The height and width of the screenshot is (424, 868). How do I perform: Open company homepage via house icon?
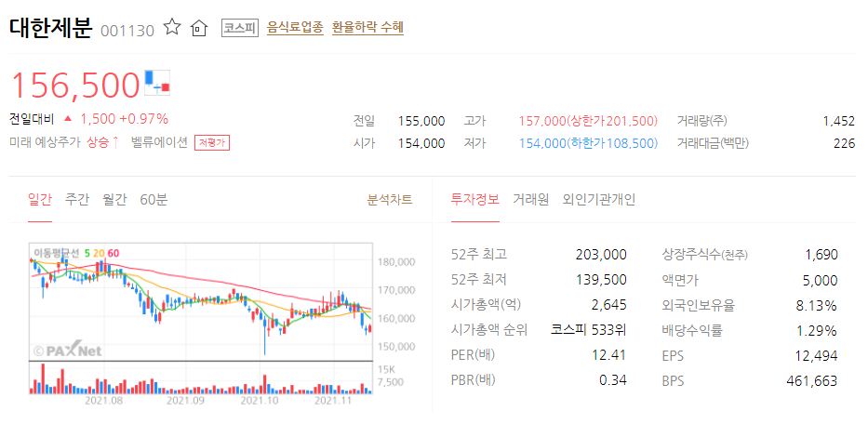[198, 28]
